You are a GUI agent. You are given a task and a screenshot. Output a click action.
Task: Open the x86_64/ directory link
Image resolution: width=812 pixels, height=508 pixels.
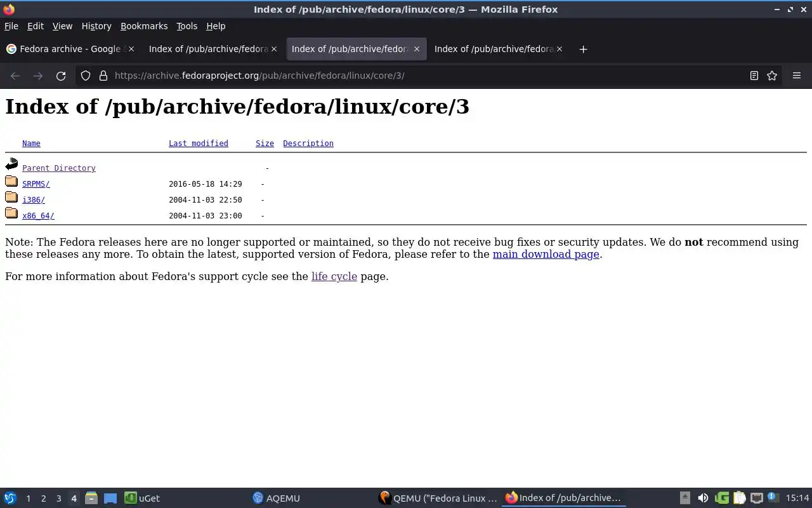(38, 216)
